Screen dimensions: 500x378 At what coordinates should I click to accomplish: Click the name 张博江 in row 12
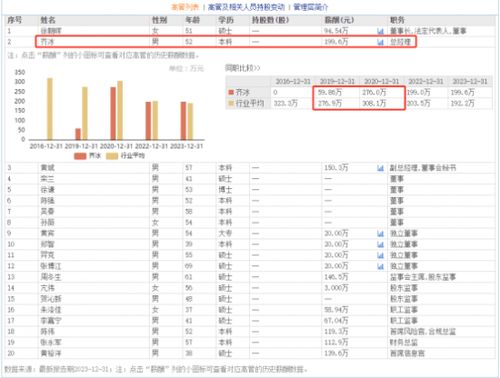(x=51, y=266)
